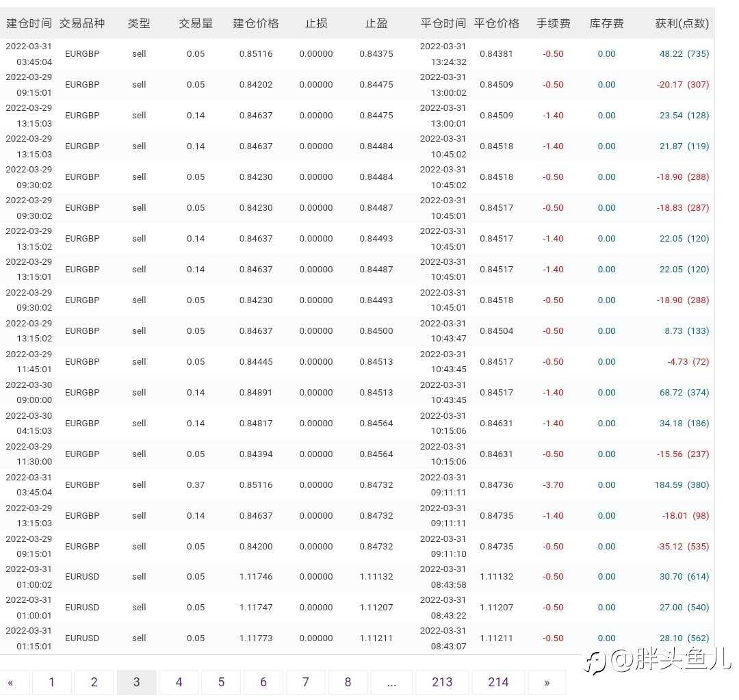
Task: Select profit value 30.70 (614)
Action: coord(684,577)
